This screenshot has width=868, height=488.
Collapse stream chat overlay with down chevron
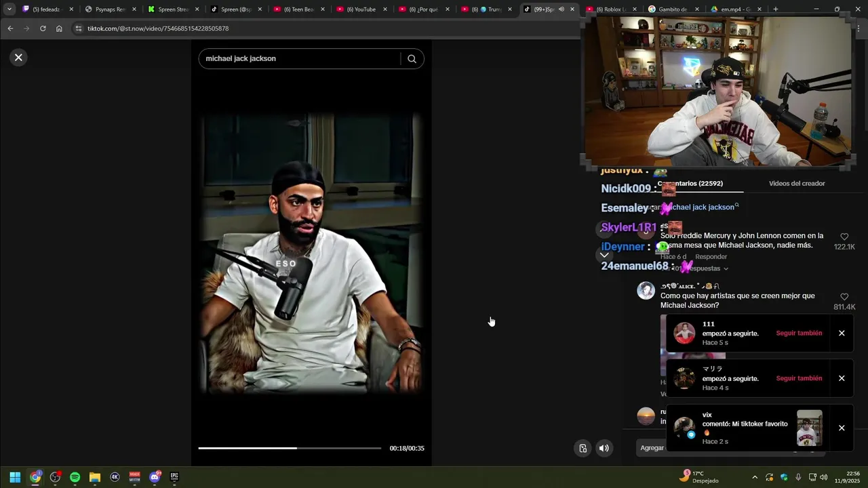(x=604, y=256)
